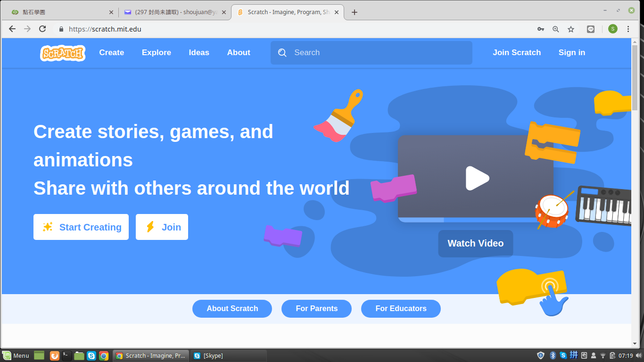Viewport: 644px width, 362px height.
Task: Launch Chrome from the panel launcher
Action: point(104,356)
